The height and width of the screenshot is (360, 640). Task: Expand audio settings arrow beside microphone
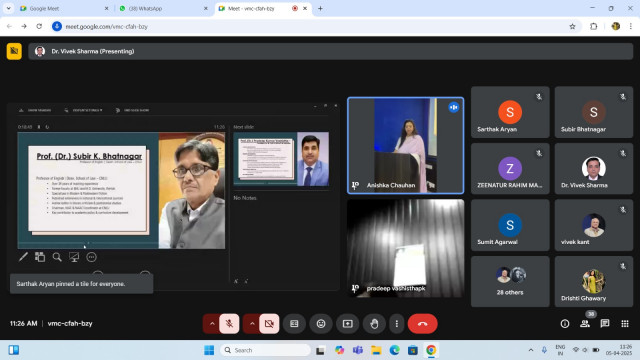click(212, 324)
